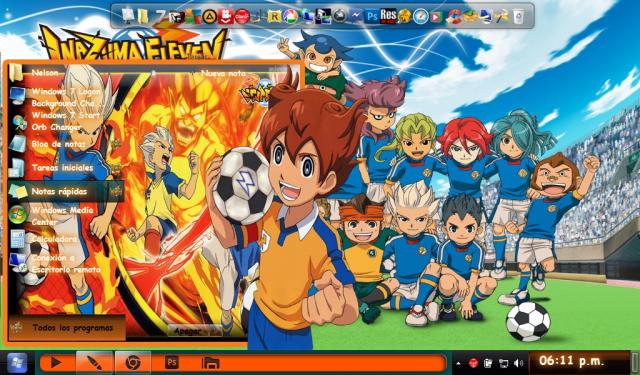Open the Safari compass icon in the dock
Screen dimensions: 640x375
[x=420, y=17]
